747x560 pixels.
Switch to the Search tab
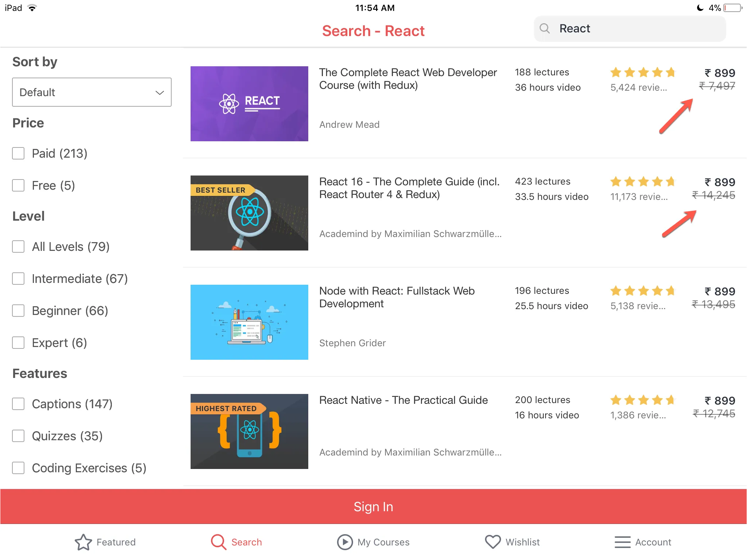(236, 542)
